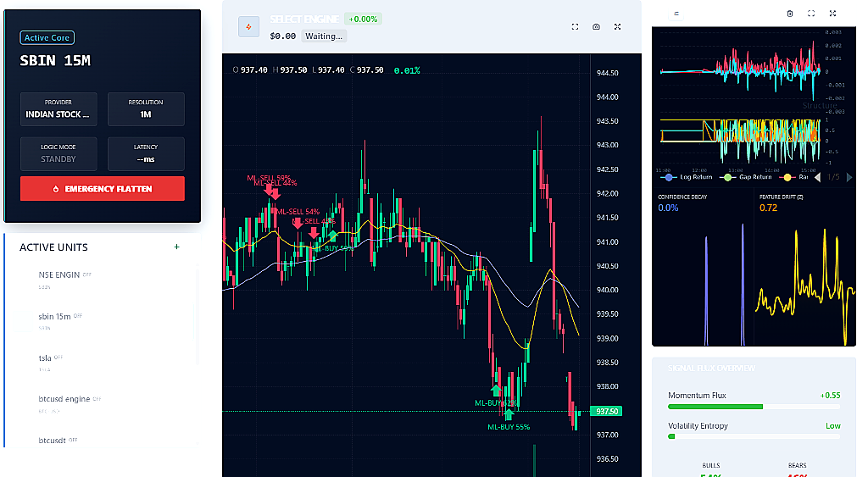The height and width of the screenshot is (477, 868).
Task: Click the +0.00% change badge
Action: pyautogui.click(x=363, y=19)
